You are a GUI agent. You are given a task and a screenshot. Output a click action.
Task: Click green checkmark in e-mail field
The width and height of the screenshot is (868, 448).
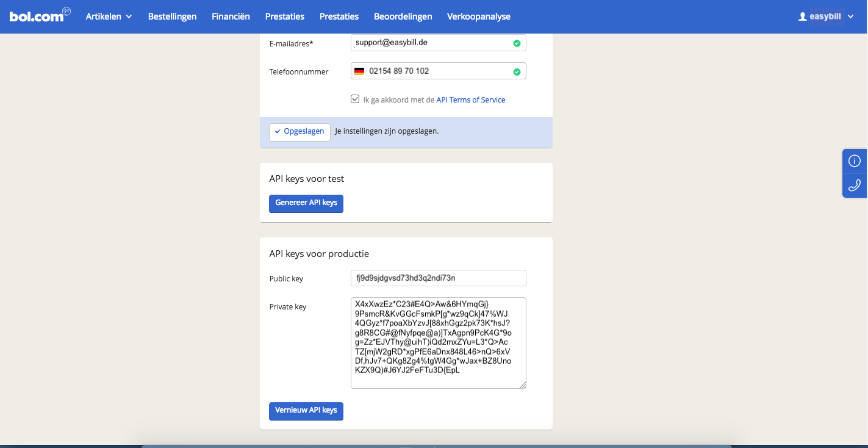[x=517, y=43]
